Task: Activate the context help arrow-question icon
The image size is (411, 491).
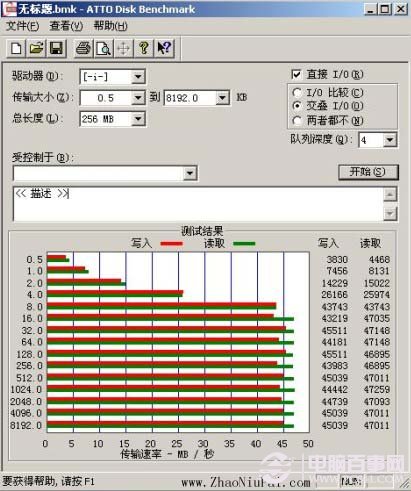Action: [x=164, y=49]
